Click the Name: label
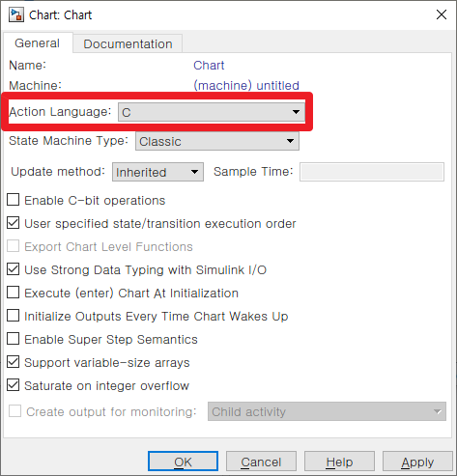 pyautogui.click(x=28, y=66)
